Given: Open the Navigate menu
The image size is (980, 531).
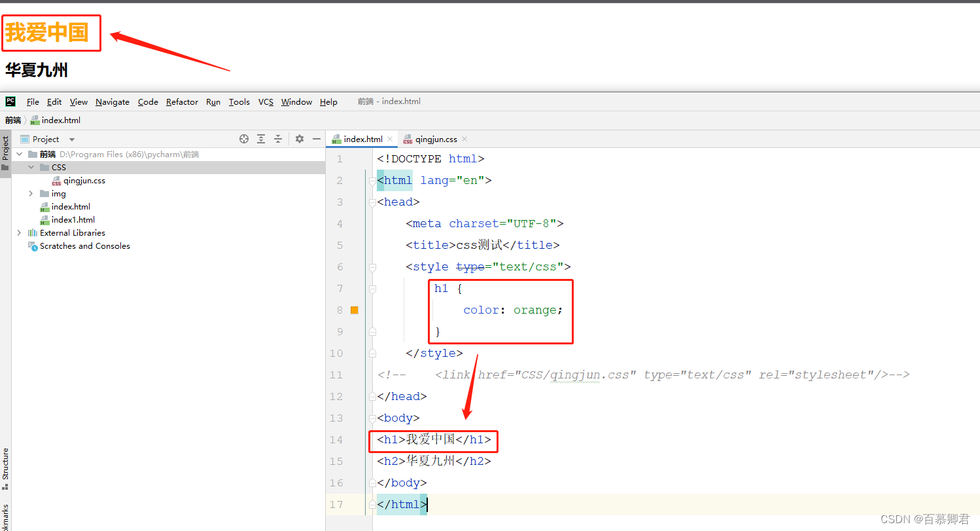Looking at the screenshot, I should tap(113, 102).
